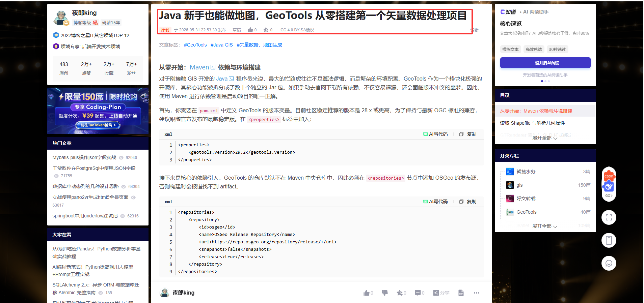Click the 一键开启AI阅读 button
The width and height of the screenshot is (644, 303).
click(545, 63)
